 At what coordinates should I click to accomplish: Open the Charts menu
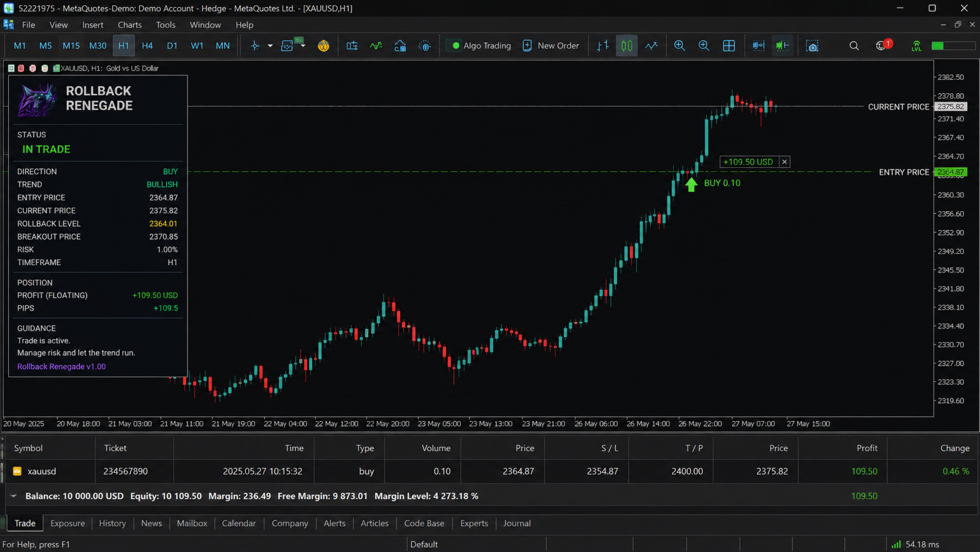(130, 25)
